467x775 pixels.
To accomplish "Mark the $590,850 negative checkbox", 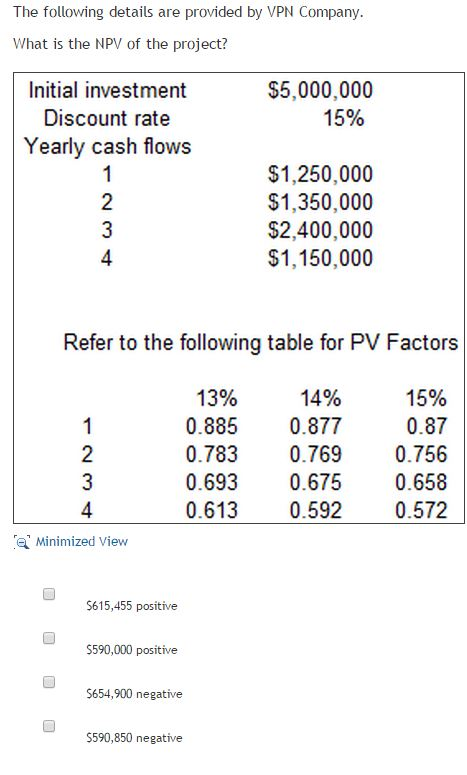I will 49,726.
